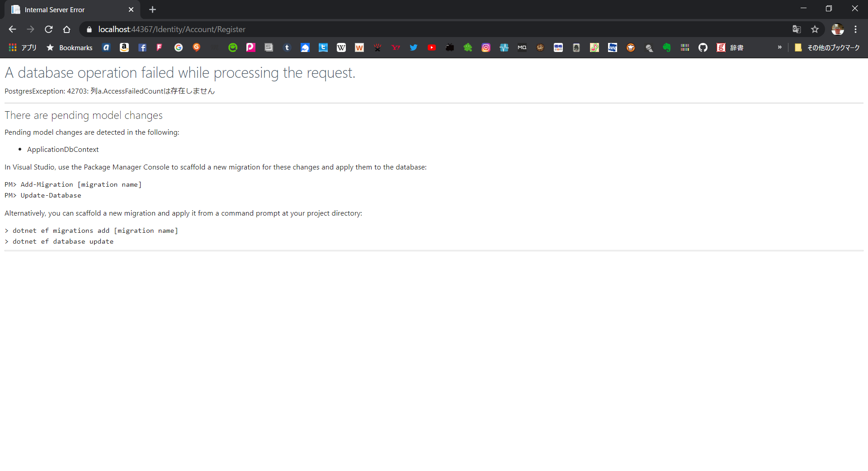The width and height of the screenshot is (868, 471).
Task: Click the PM> Update-Database command line
Action: pyautogui.click(x=43, y=195)
